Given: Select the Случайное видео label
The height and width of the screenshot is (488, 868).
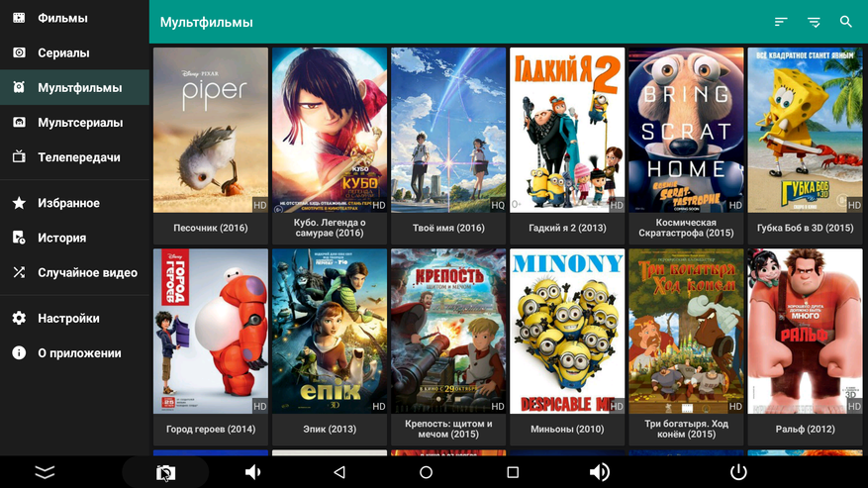Looking at the screenshot, I should click(x=87, y=273).
